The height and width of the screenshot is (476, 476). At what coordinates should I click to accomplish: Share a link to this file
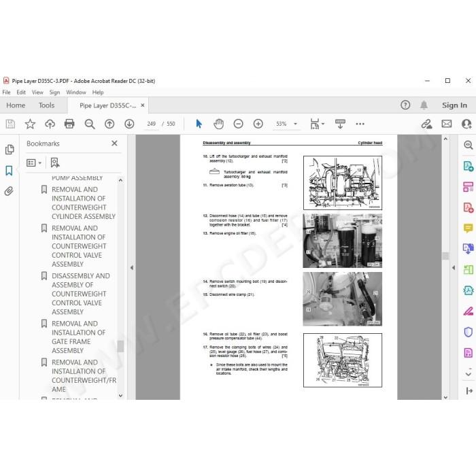[x=426, y=124]
